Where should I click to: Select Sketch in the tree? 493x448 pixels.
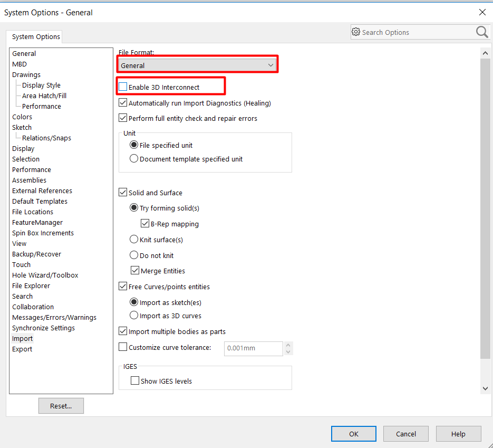pyautogui.click(x=22, y=127)
